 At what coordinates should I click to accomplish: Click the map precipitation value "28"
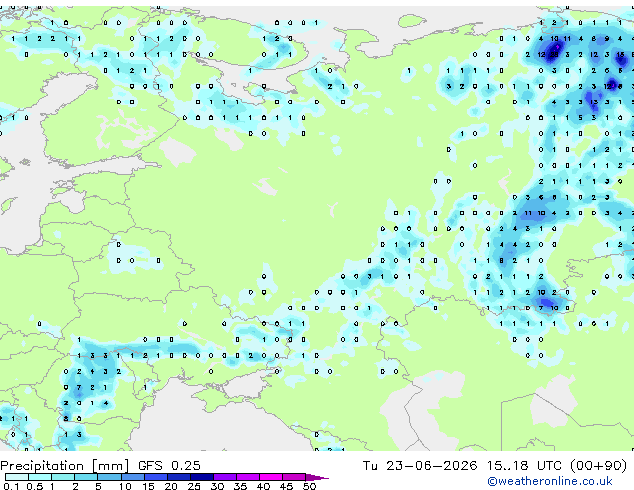click(x=554, y=55)
